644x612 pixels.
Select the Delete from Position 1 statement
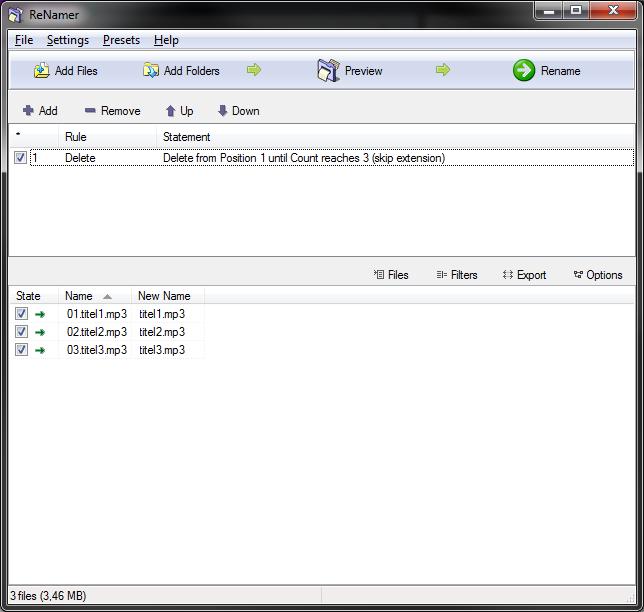304,158
